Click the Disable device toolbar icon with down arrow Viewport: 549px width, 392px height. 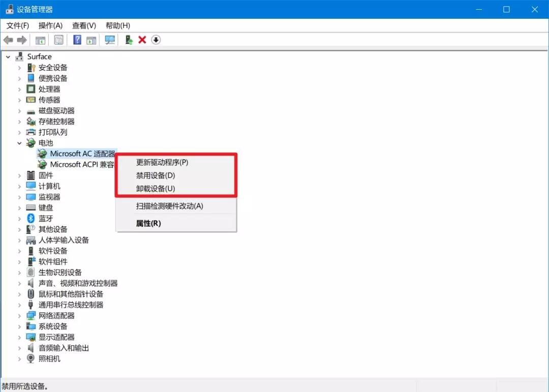[156, 40]
